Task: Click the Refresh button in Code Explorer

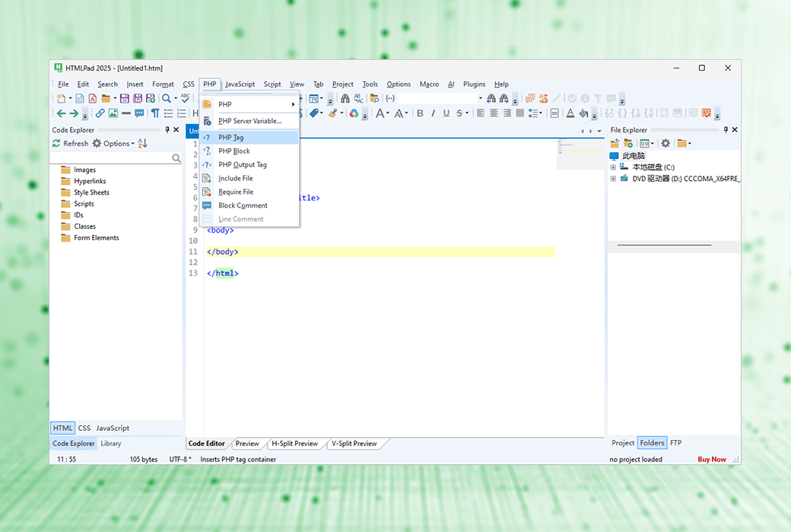Action: point(70,143)
